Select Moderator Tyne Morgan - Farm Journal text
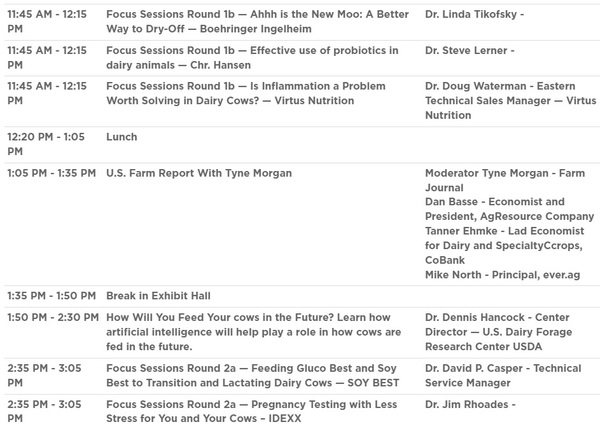 (505, 180)
